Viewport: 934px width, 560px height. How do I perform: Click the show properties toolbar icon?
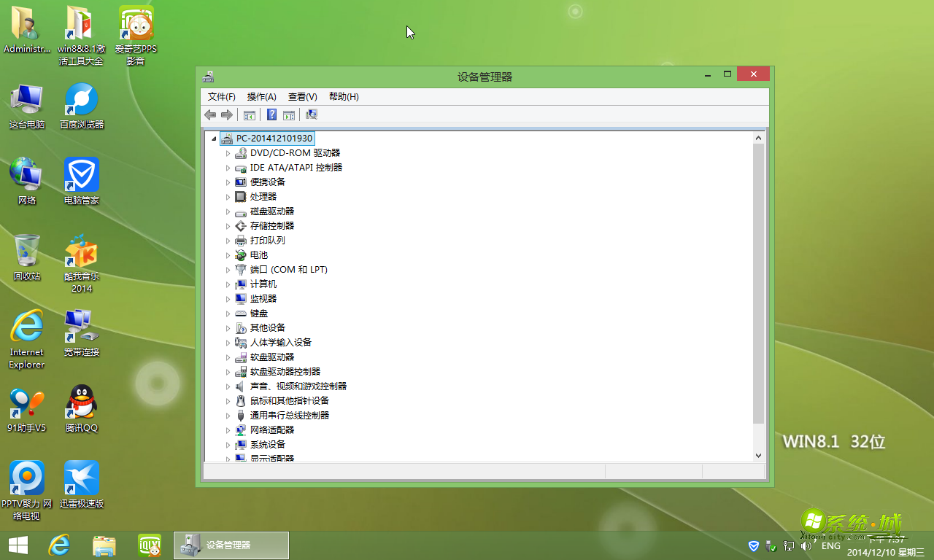coord(249,114)
